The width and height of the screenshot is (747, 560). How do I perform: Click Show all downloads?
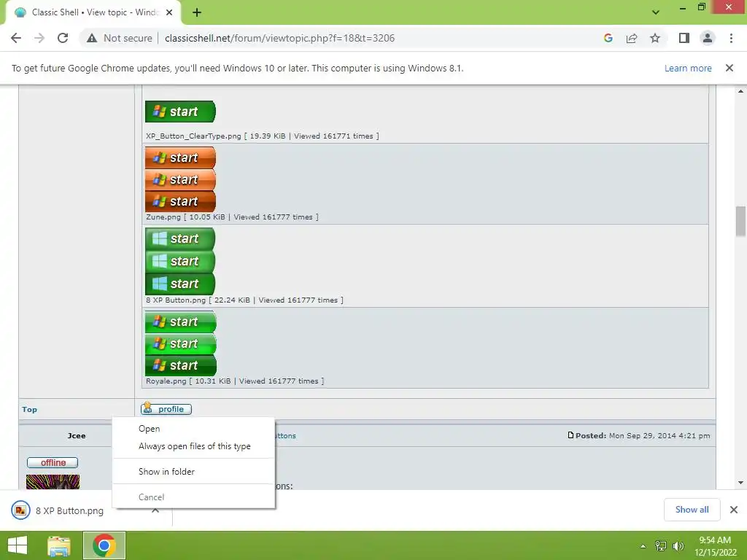(692, 510)
